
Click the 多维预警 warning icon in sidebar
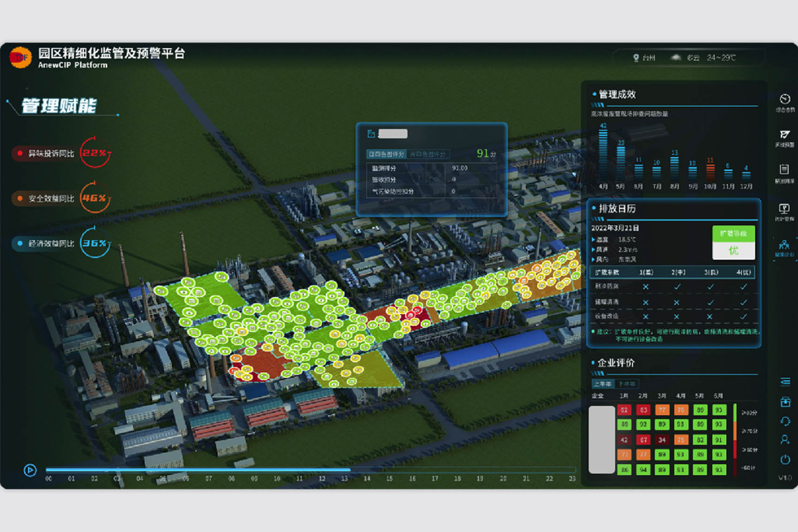[x=785, y=135]
